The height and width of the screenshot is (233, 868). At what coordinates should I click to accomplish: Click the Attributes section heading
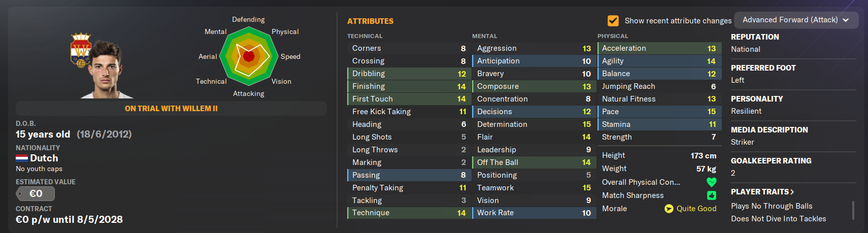coord(370,21)
